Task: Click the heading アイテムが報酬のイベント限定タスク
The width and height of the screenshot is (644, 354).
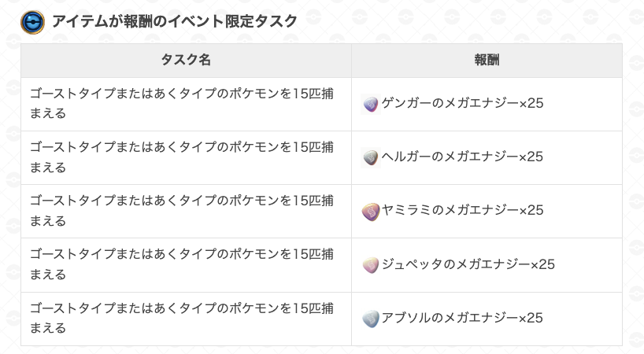Action: pos(175,21)
